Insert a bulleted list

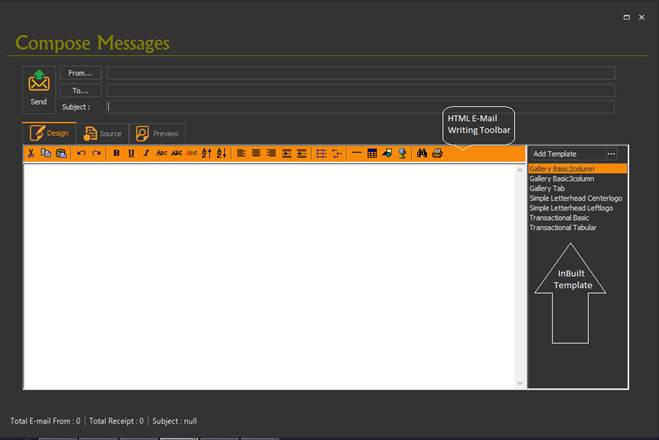336,153
